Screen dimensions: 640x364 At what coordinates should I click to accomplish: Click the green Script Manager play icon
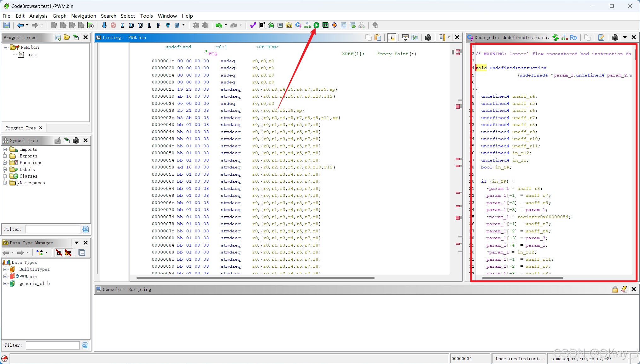[316, 25]
